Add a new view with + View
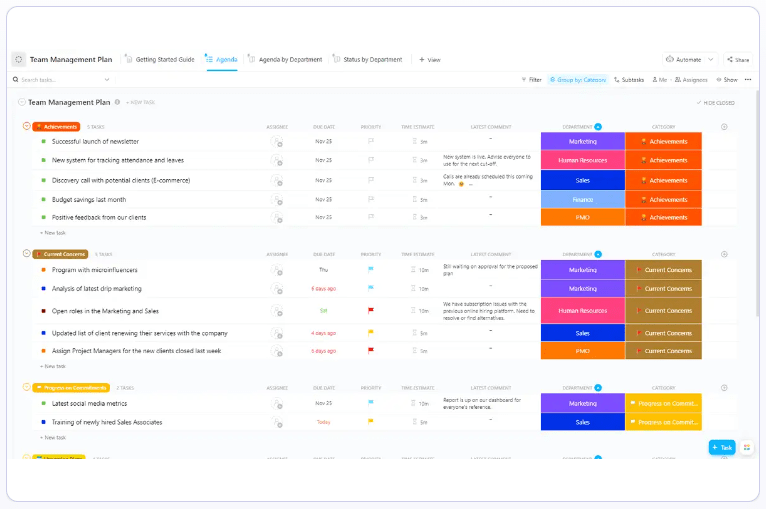 (x=430, y=60)
